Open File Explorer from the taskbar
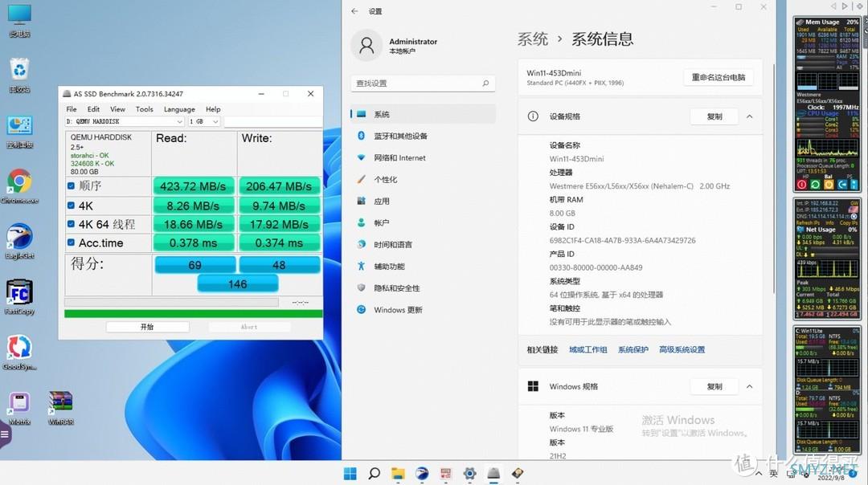Viewport: 868px width, 485px height. coord(398,474)
